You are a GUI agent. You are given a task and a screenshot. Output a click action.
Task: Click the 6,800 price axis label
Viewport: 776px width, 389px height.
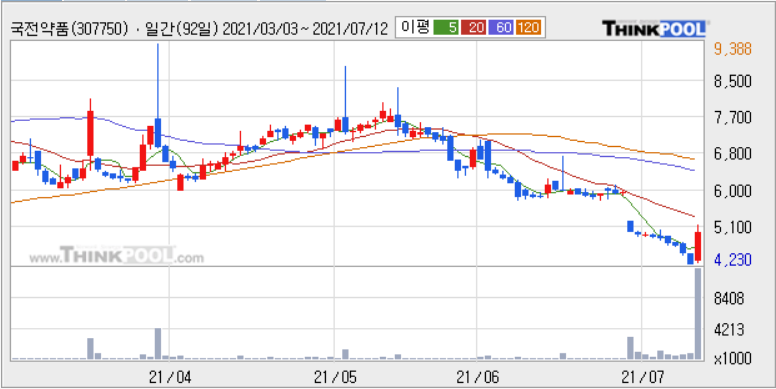(x=734, y=154)
